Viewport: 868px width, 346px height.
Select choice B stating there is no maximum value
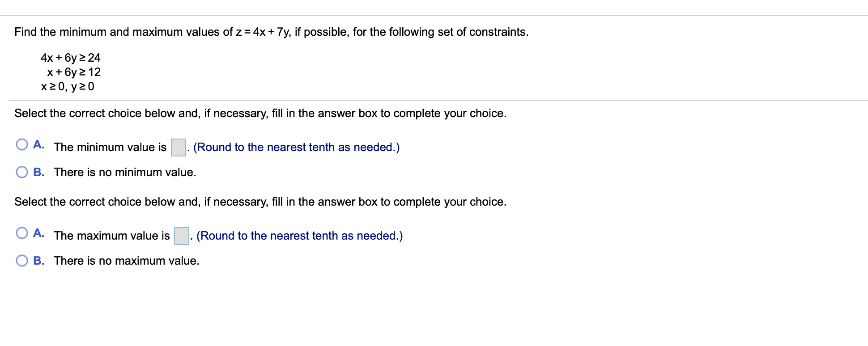21,260
